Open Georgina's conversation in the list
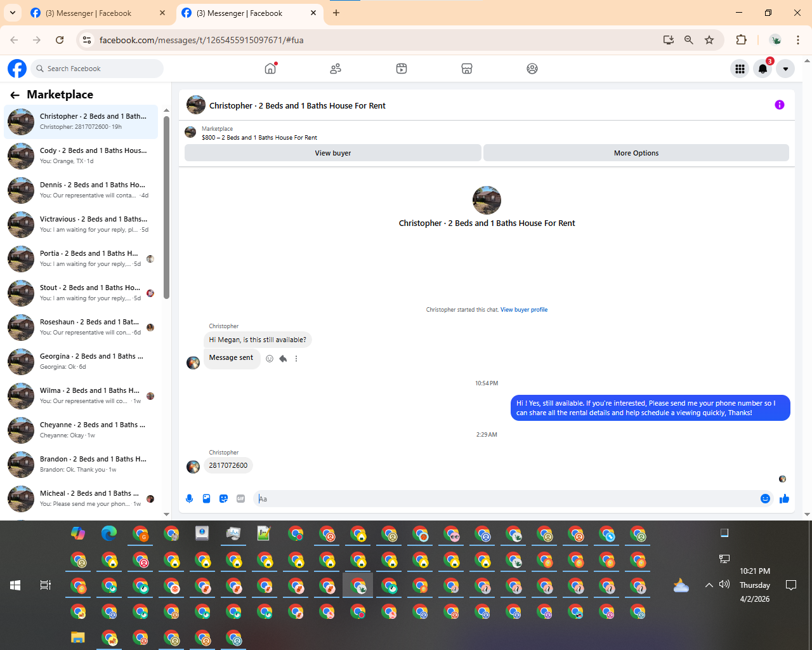This screenshot has width=812, height=650. (x=81, y=362)
